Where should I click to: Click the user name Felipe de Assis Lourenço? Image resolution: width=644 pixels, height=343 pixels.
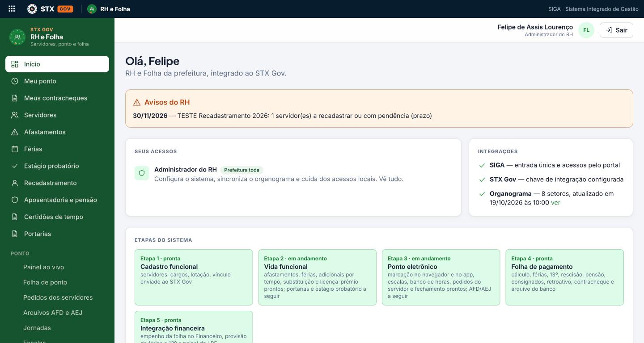coord(535,27)
